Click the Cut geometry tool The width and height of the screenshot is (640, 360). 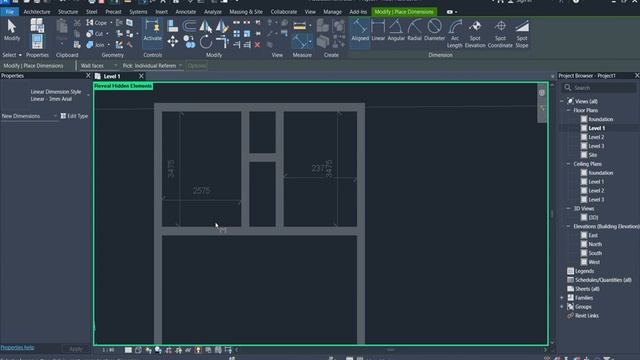point(95,34)
